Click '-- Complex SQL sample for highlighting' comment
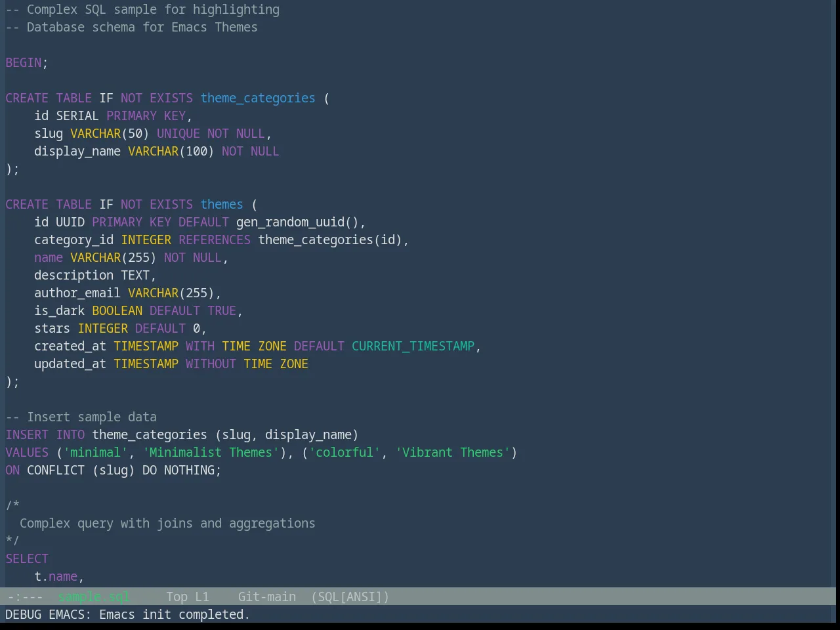 [x=142, y=9]
